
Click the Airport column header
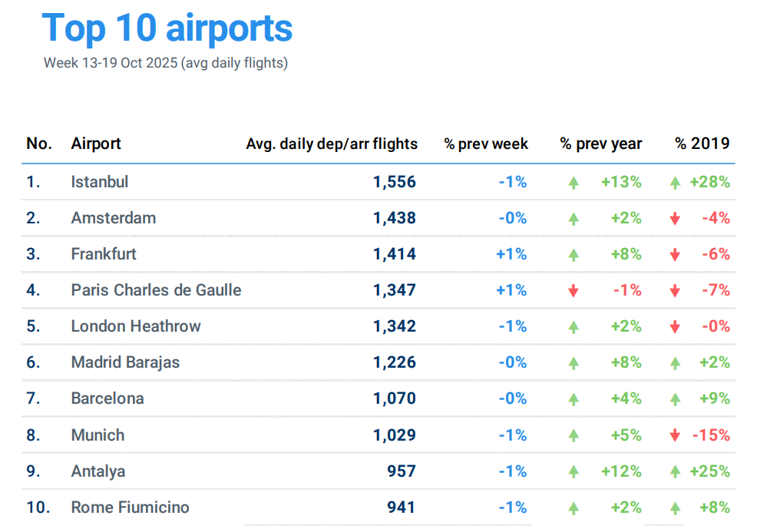click(96, 144)
